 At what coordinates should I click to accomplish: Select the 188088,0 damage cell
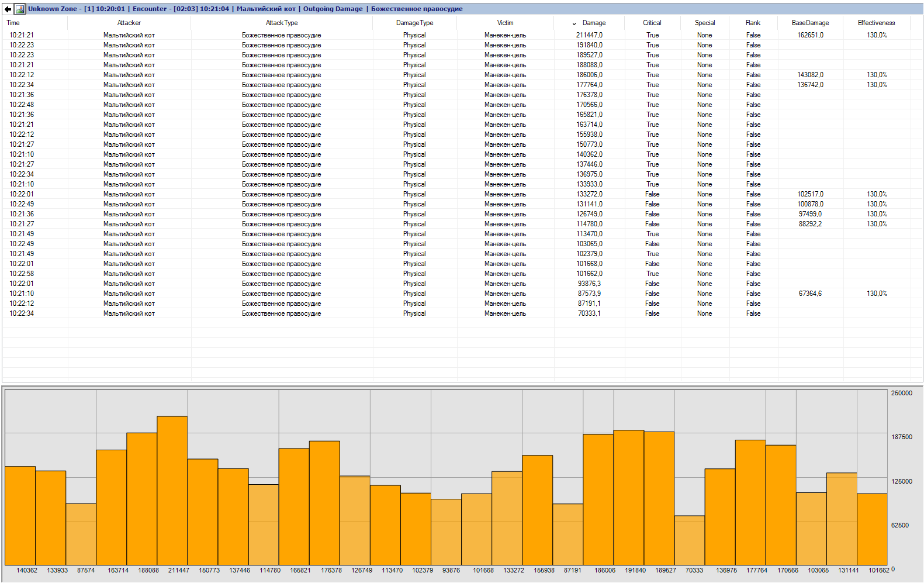click(589, 65)
